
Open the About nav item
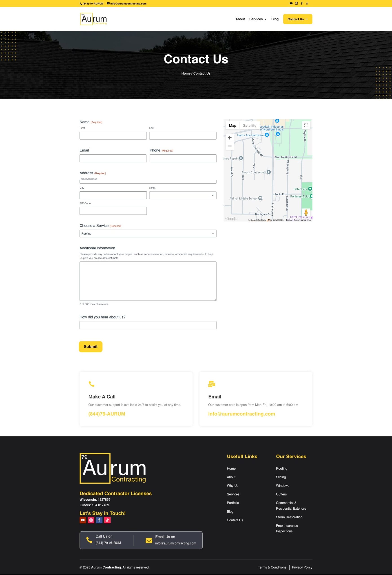tap(240, 19)
